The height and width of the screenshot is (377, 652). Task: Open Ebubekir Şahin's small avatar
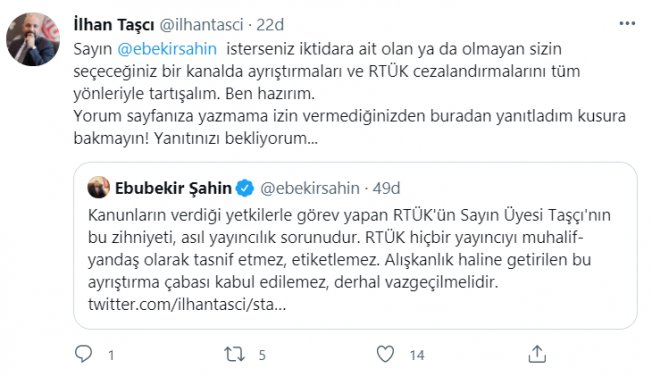[99, 187]
